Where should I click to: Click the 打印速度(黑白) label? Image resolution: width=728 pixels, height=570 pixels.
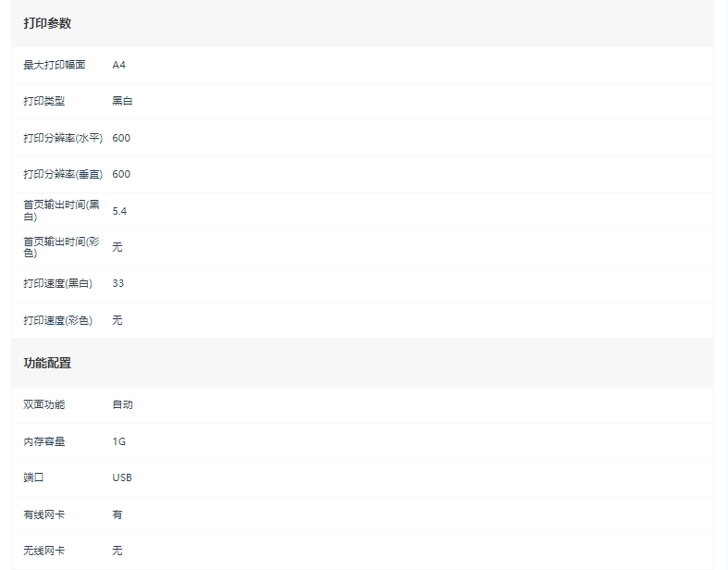(58, 283)
